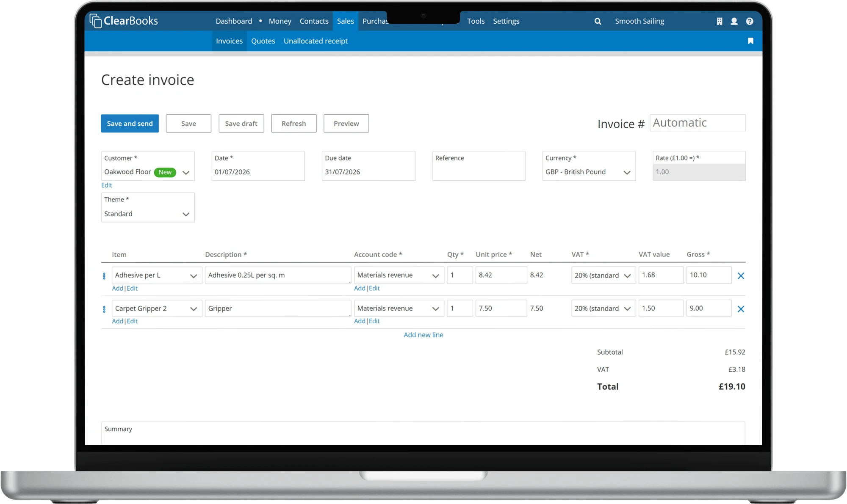
Task: Click Add link under Carpet Gripper 2 item
Action: (117, 321)
